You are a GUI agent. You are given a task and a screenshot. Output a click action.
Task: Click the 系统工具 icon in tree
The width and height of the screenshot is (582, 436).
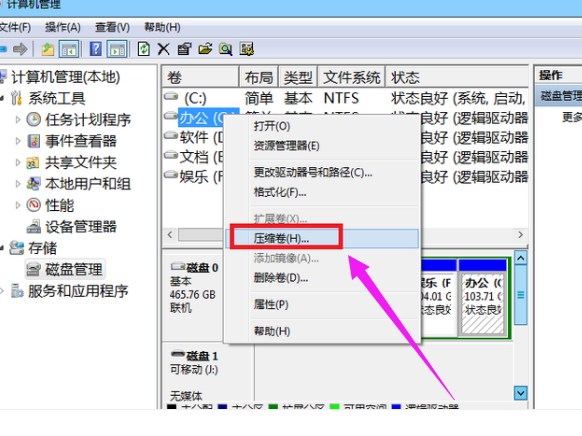[16, 98]
